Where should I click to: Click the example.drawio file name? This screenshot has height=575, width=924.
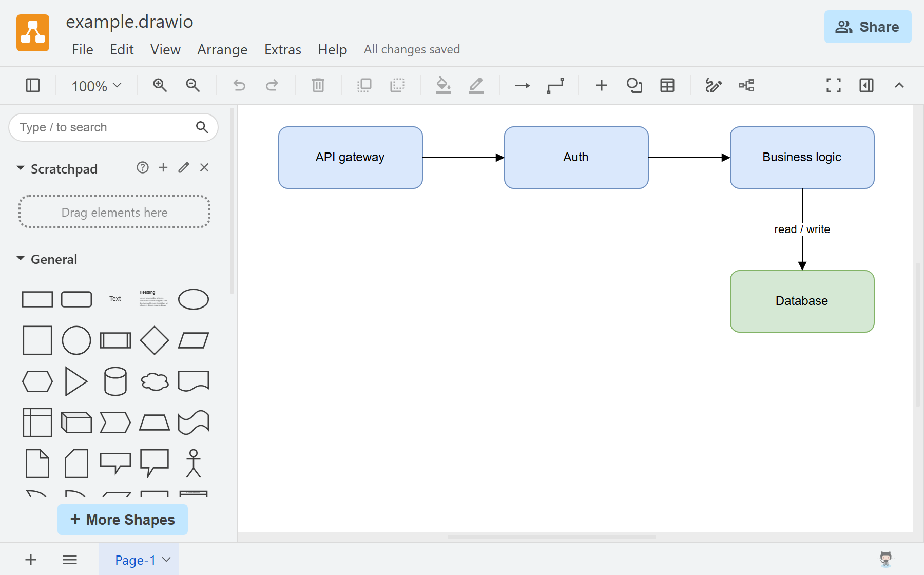[x=129, y=22]
